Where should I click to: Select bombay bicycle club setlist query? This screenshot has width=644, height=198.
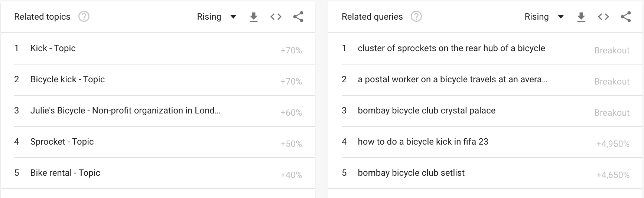pyautogui.click(x=411, y=173)
